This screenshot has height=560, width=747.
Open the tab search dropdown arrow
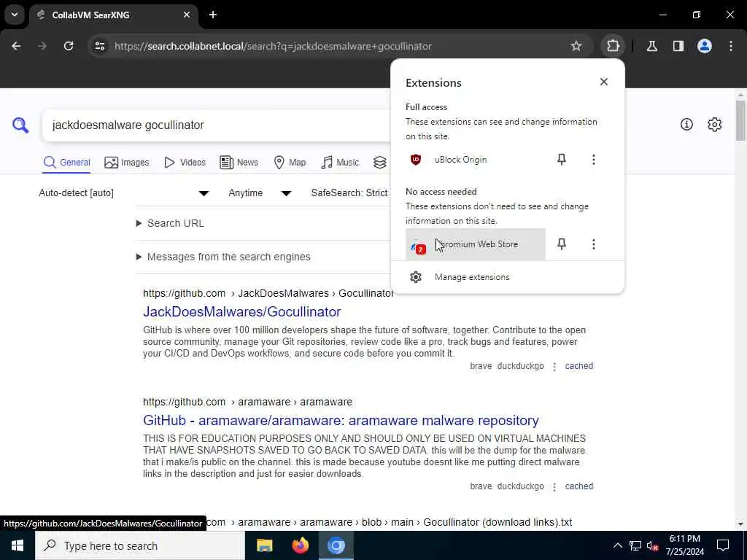click(x=15, y=15)
